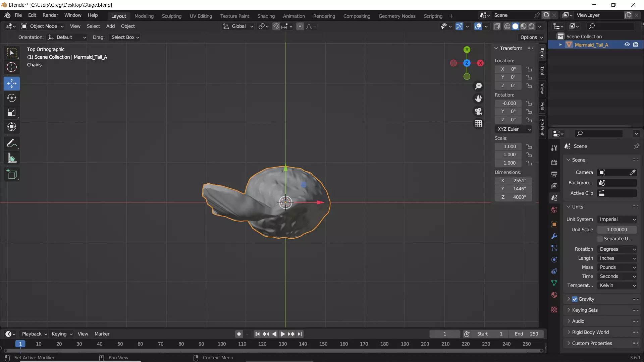This screenshot has width=644, height=362.
Task: Switch to the Geometry Nodes workspace tab
Action: 397,16
